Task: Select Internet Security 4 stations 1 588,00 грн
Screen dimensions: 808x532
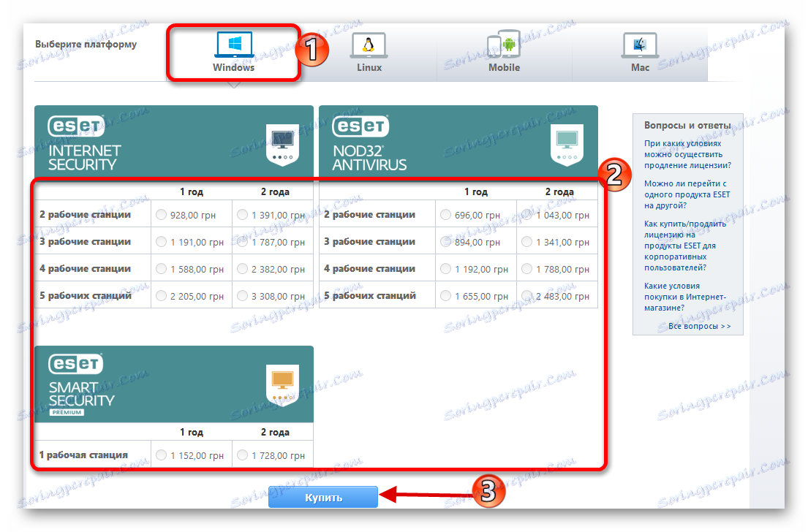Action: pos(162,269)
